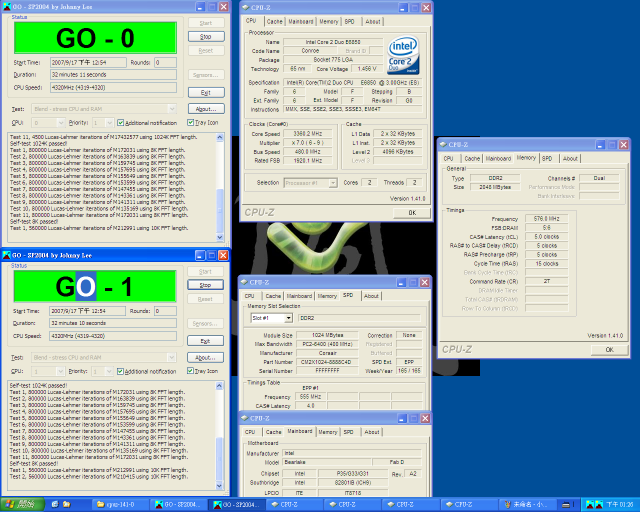Click the Duration field in GO - 0
The image size is (640, 512).
pyautogui.click(x=113, y=75)
